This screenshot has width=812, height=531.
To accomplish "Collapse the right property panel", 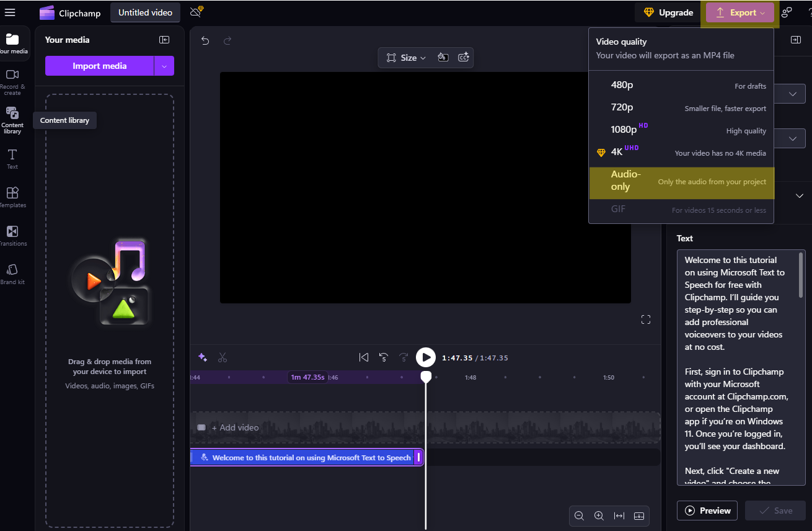I will (x=795, y=40).
